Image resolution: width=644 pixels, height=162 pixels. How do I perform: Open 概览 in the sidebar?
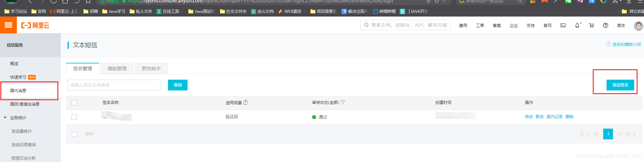pos(14,63)
